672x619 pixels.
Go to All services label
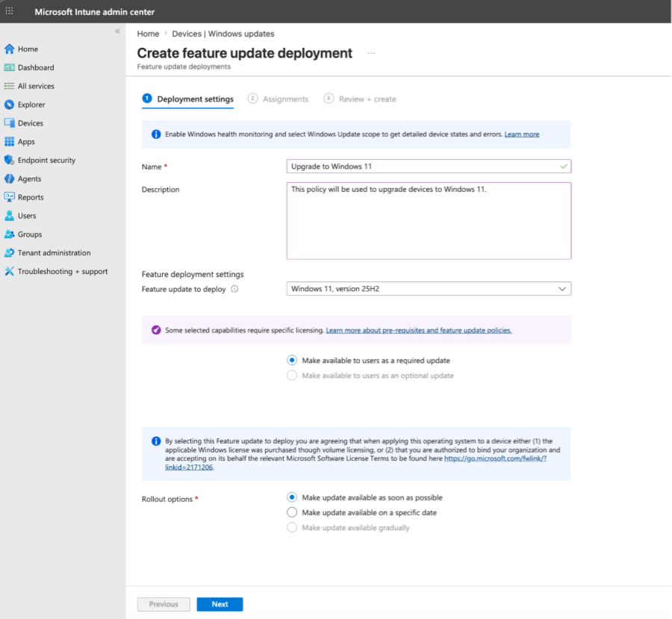[36, 86]
